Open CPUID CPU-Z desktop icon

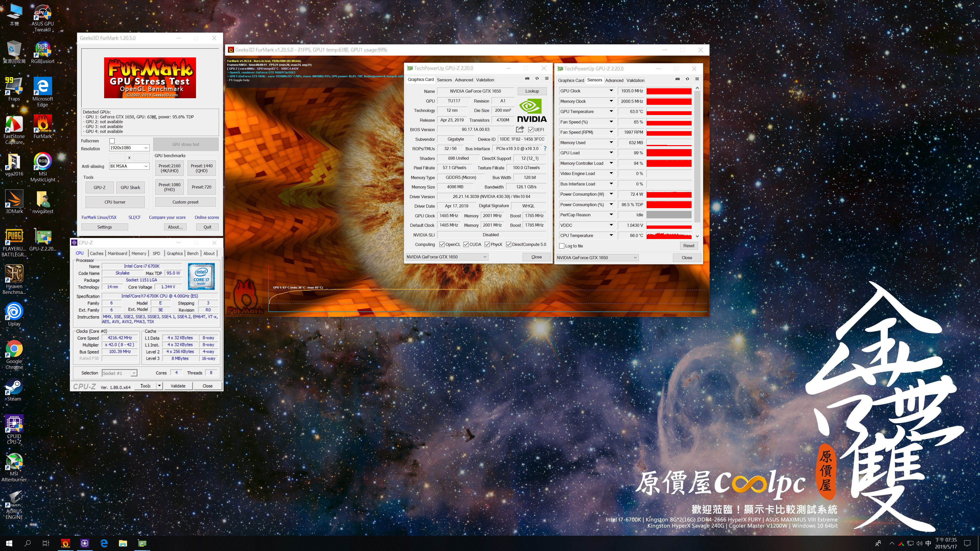(14, 429)
